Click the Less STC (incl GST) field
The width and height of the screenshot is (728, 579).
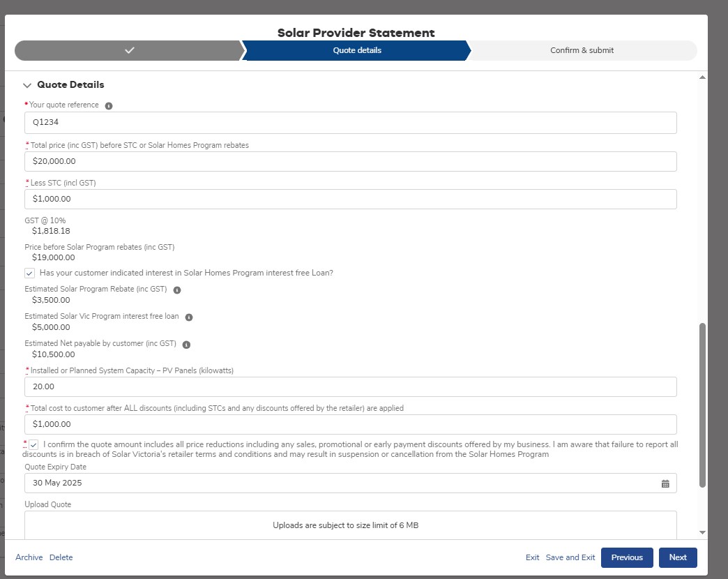[x=351, y=200]
